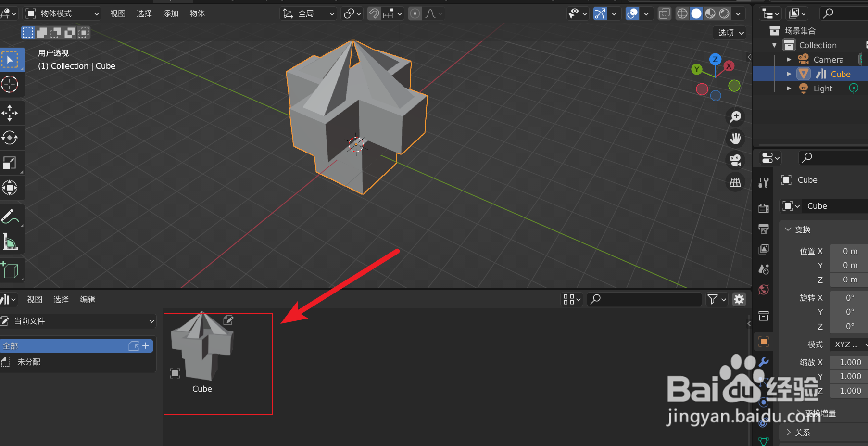This screenshot has height=446, width=868.
Task: Click the viewport zoom magnifier icon
Action: tap(735, 116)
